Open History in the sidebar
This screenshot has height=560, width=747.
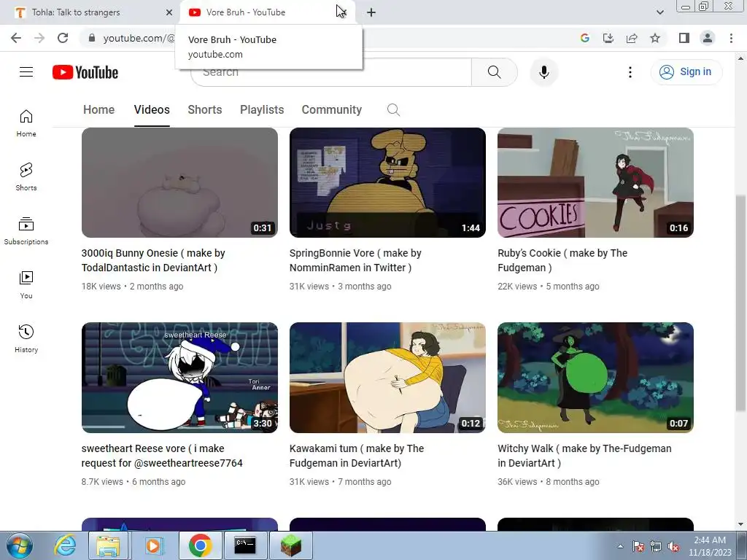click(26, 338)
